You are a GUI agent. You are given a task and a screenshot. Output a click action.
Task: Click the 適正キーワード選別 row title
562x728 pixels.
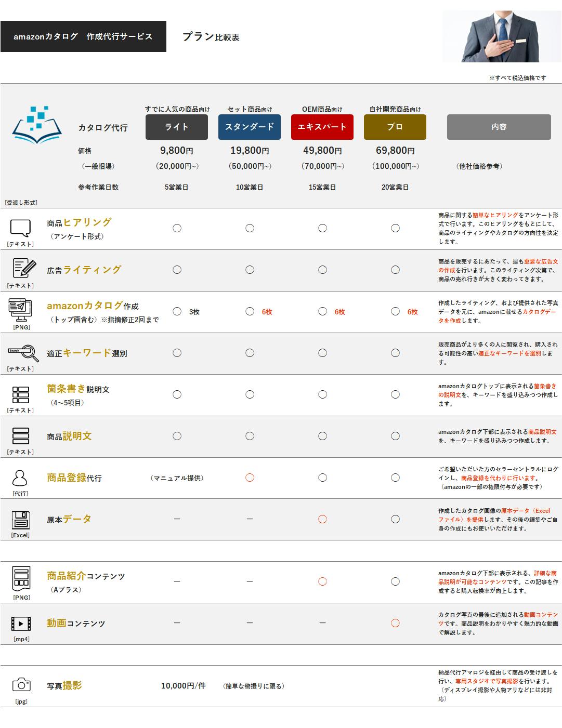click(87, 353)
